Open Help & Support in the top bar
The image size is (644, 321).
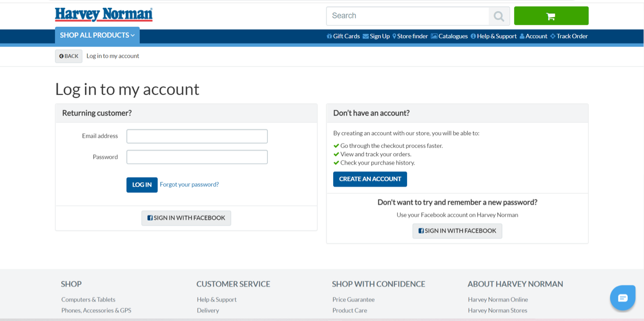pos(494,36)
